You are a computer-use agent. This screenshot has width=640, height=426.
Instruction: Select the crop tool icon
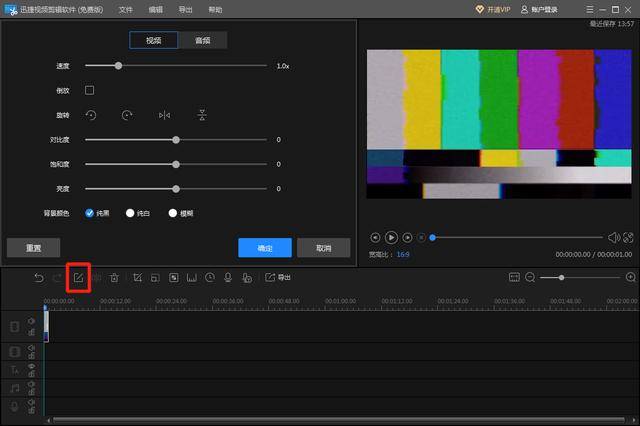click(x=138, y=278)
